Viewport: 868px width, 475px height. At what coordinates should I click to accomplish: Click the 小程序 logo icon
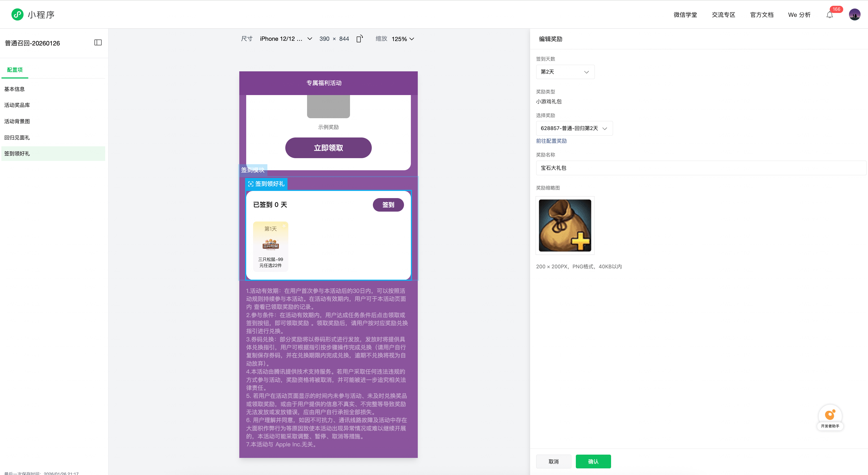(x=17, y=15)
